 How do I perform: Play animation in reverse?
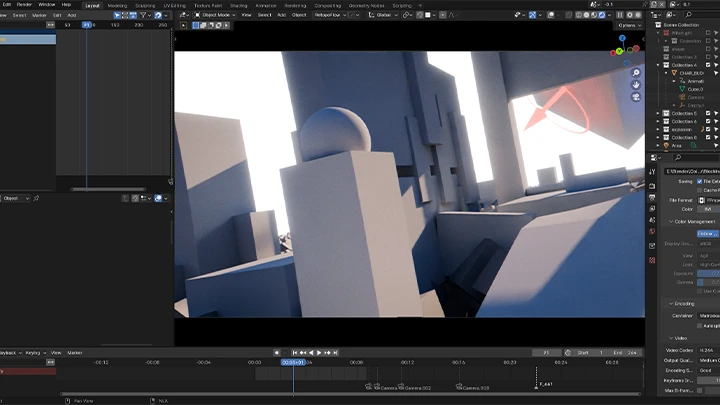(311, 353)
